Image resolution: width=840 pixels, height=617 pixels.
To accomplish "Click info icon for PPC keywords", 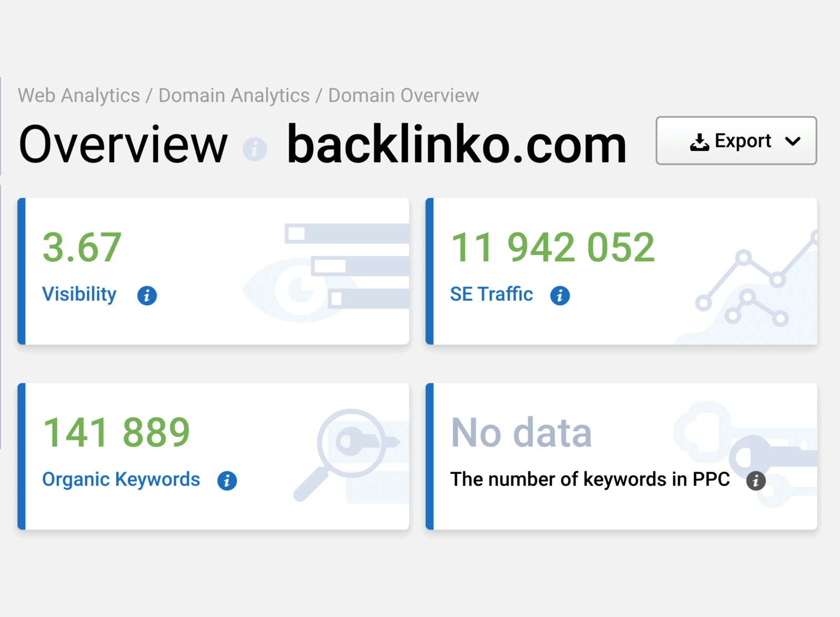I will 755,481.
